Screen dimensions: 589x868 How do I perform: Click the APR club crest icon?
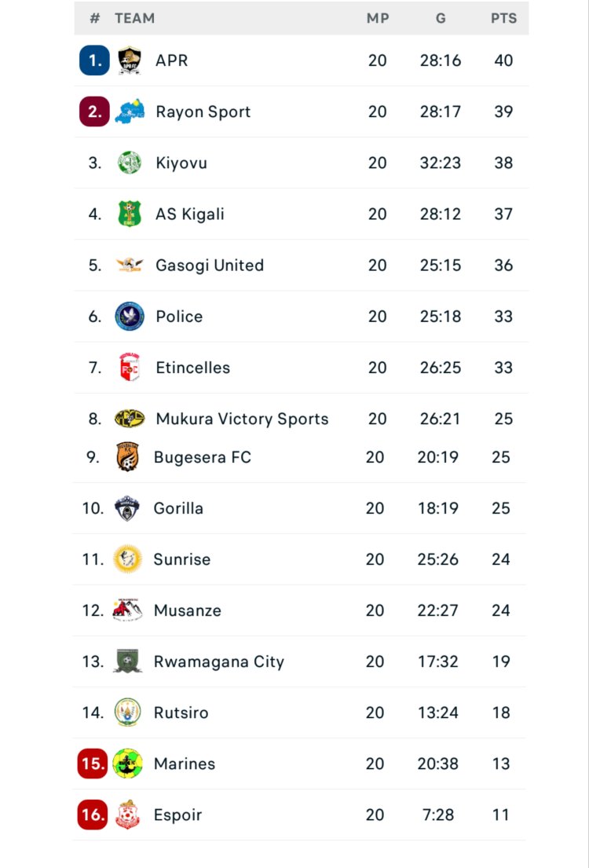click(x=130, y=60)
